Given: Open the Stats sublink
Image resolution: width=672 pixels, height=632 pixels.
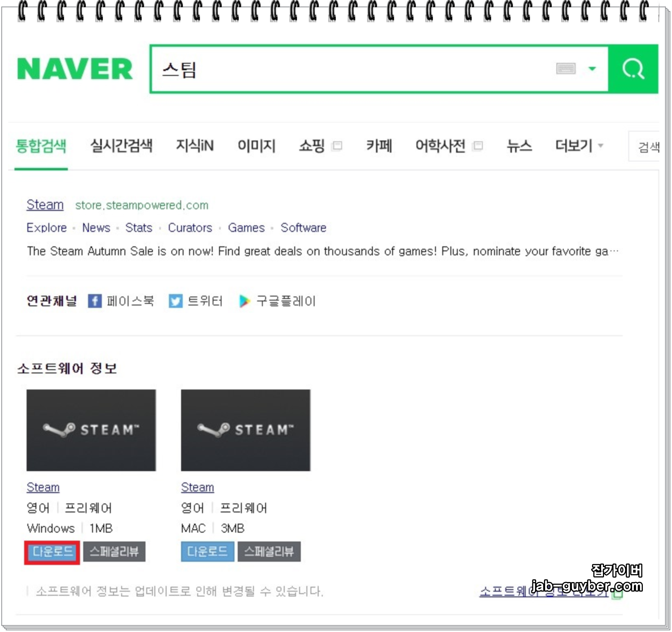Looking at the screenshot, I should click(x=139, y=228).
